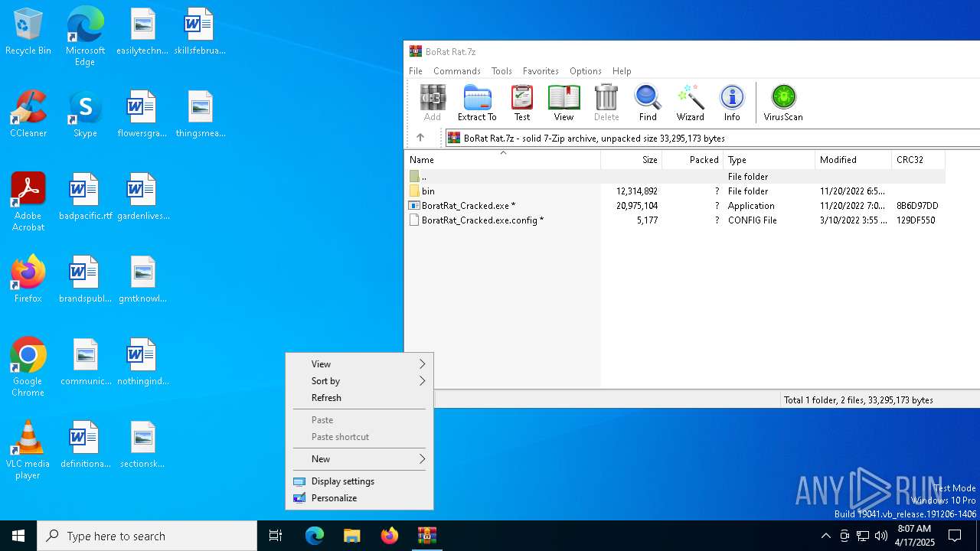Select the gardenlives... Word document
The width and height of the screenshot is (980, 551).
142,197
